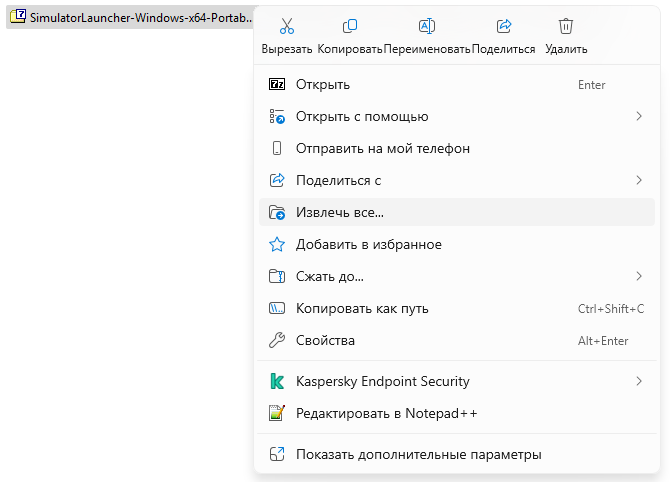Click the Cut scissors icon
The width and height of the screenshot is (670, 482).
click(x=287, y=27)
